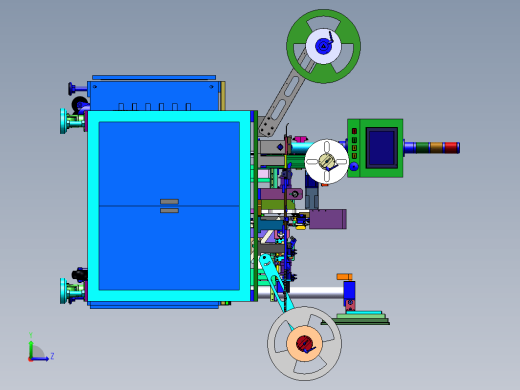520x390 pixels.
Task: Click the white four-slot handwheel
Action: pos(327,162)
